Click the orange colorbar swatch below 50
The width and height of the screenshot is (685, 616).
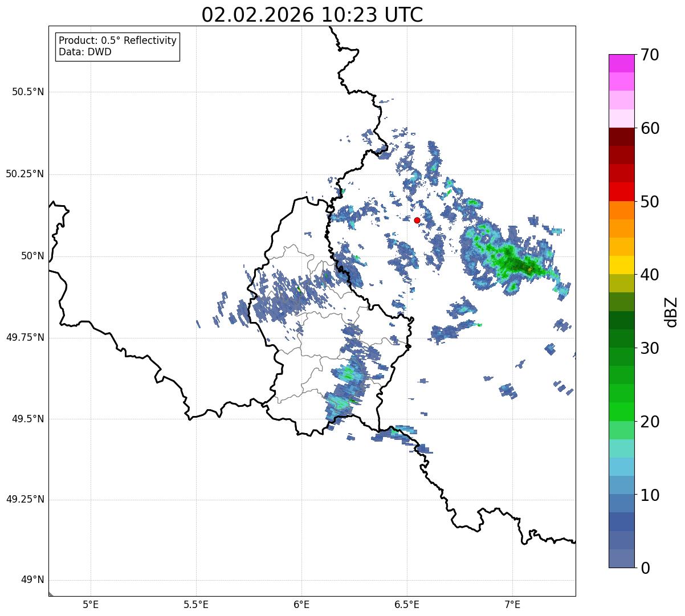tap(621, 210)
